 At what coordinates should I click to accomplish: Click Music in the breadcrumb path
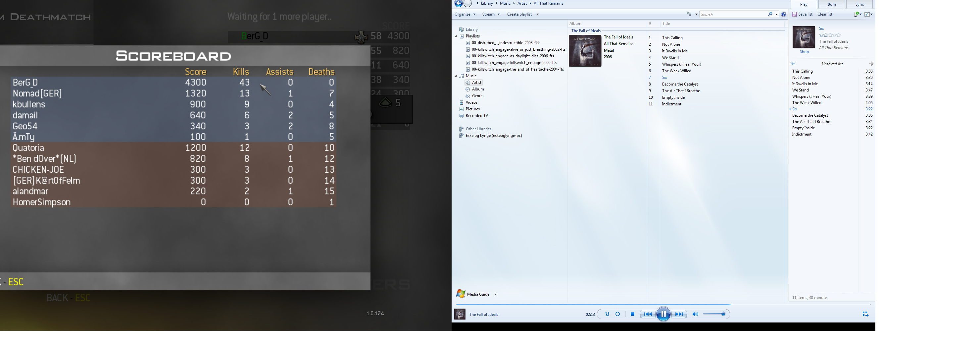pos(505,3)
